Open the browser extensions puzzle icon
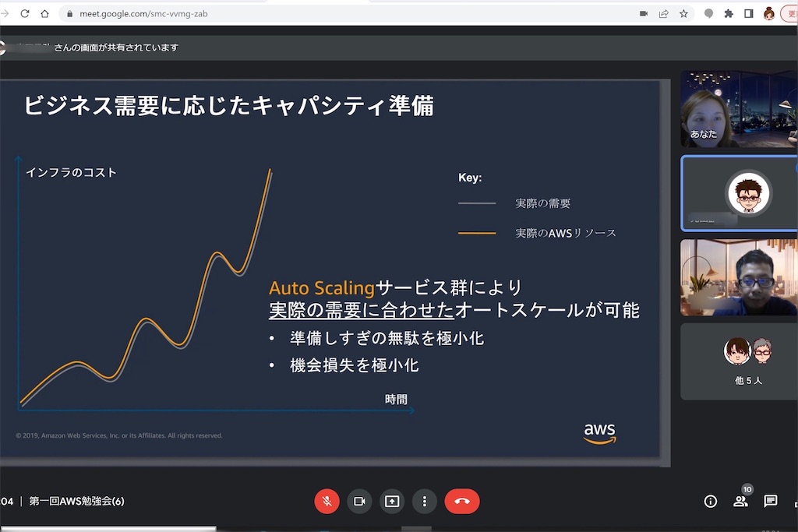Screen dimensions: 798x532 [x=729, y=14]
